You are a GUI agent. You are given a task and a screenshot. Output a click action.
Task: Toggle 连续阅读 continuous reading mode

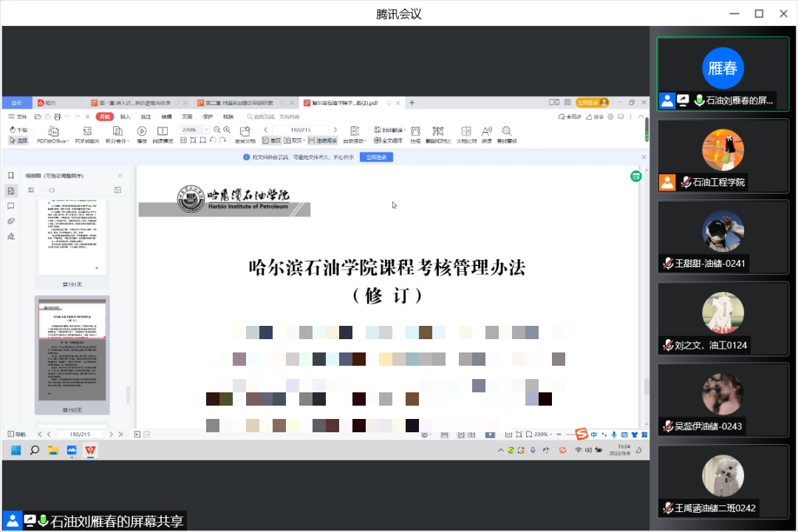(x=322, y=140)
